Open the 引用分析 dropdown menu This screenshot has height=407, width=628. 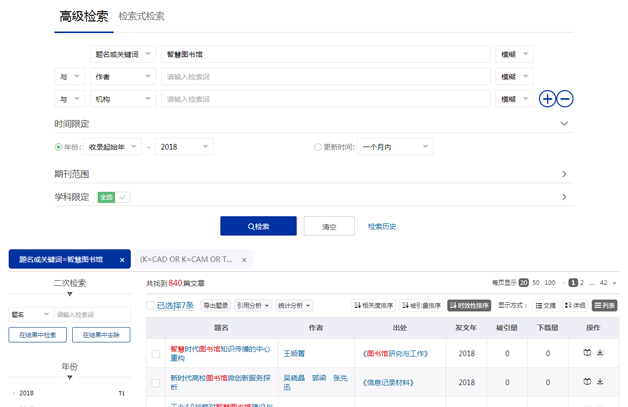pyautogui.click(x=253, y=305)
